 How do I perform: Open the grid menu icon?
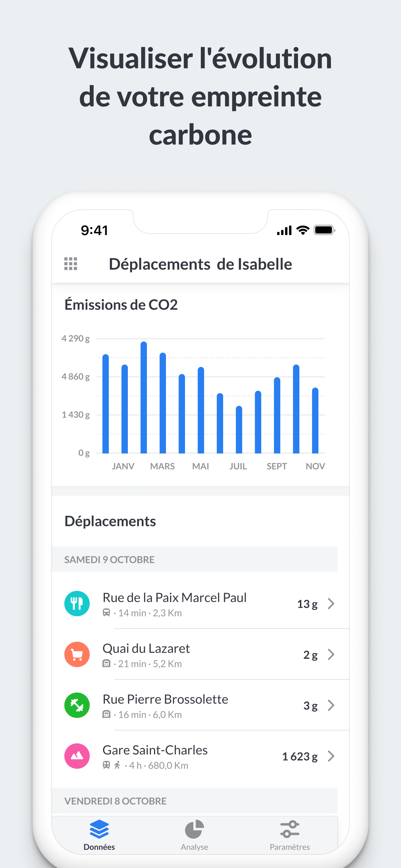click(x=71, y=264)
